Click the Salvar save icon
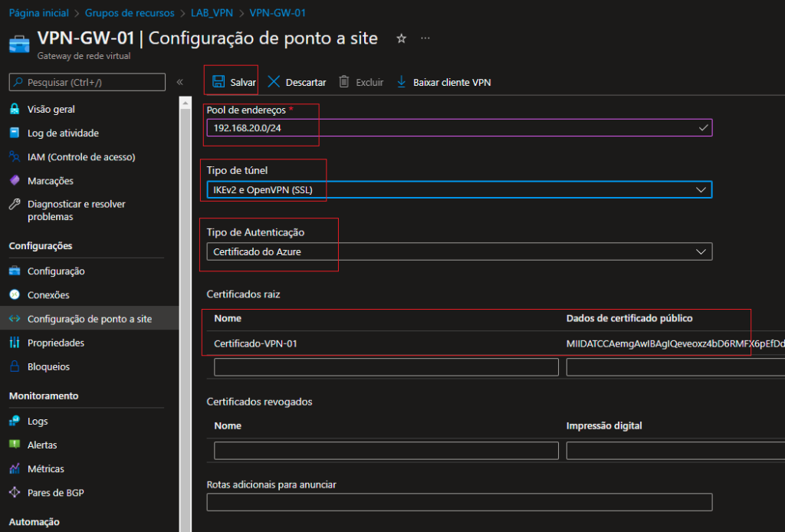 [218, 82]
